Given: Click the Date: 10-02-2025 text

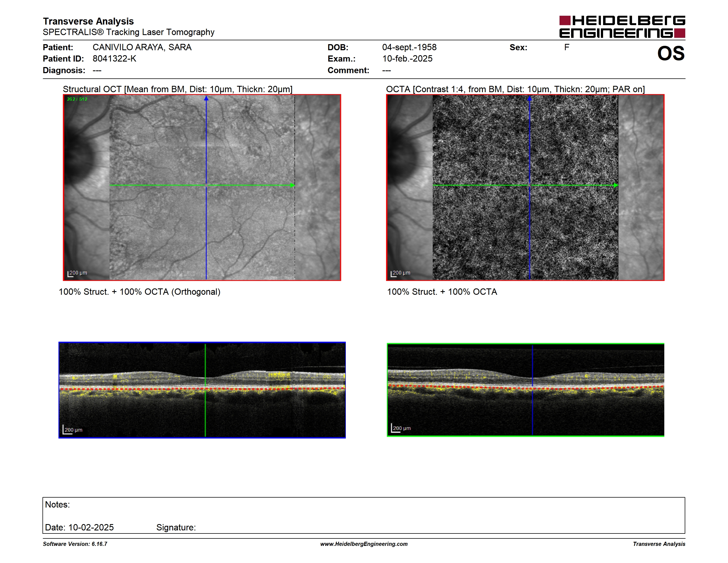Looking at the screenshot, I should tap(79, 527).
